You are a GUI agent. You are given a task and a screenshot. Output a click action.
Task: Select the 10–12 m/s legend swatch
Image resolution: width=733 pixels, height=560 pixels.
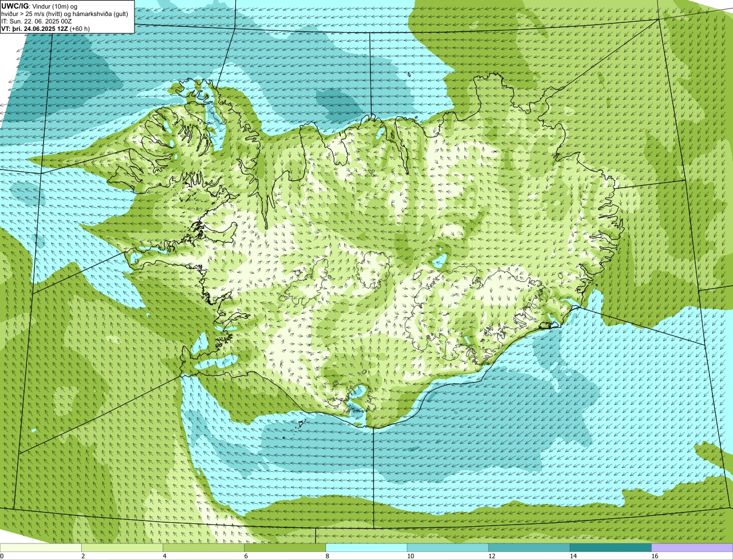coord(448,548)
